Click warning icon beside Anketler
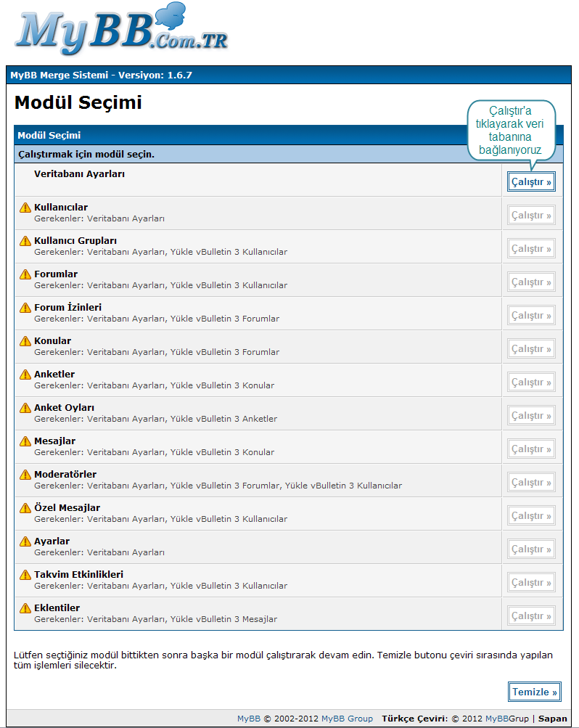Viewport: 579px width, 728px height. point(25,375)
